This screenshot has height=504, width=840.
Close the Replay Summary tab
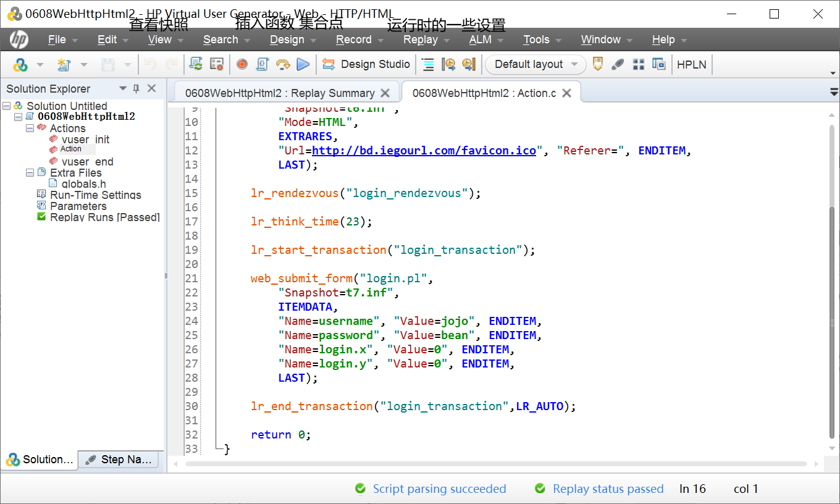pyautogui.click(x=385, y=93)
